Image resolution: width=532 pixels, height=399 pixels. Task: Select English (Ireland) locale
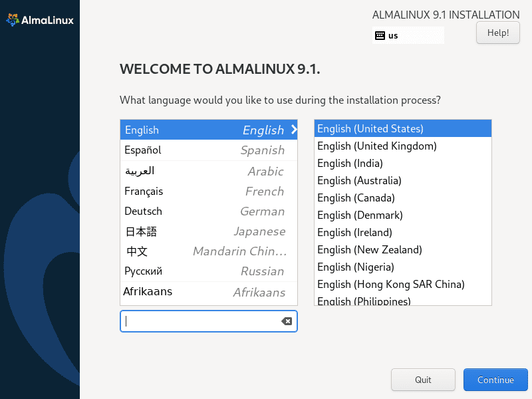point(403,232)
